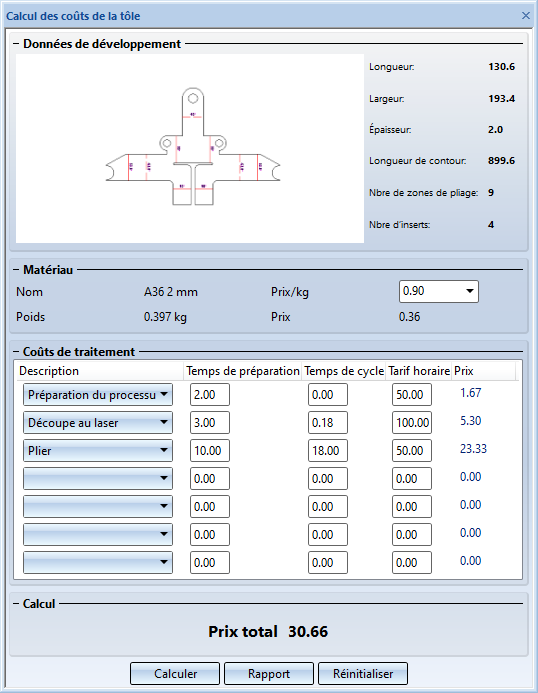Open the last empty description dropdown
Viewport: 538px width, 693px height.
click(x=98, y=563)
